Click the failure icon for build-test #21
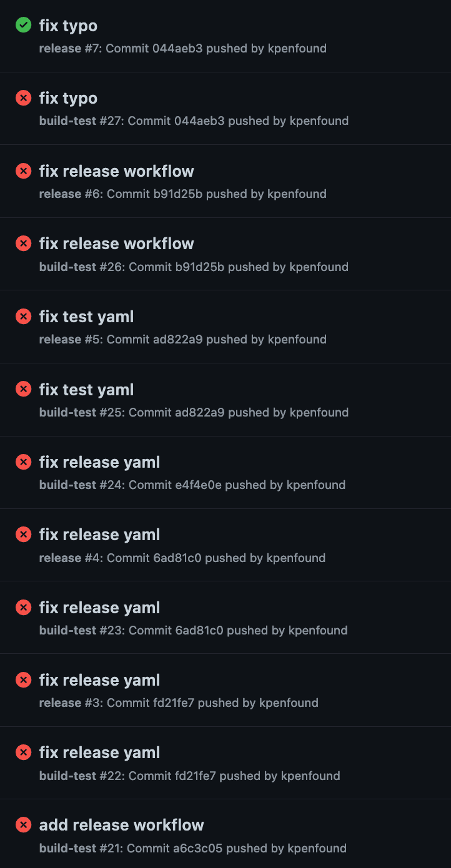Screen dimensions: 451x868 (23, 825)
